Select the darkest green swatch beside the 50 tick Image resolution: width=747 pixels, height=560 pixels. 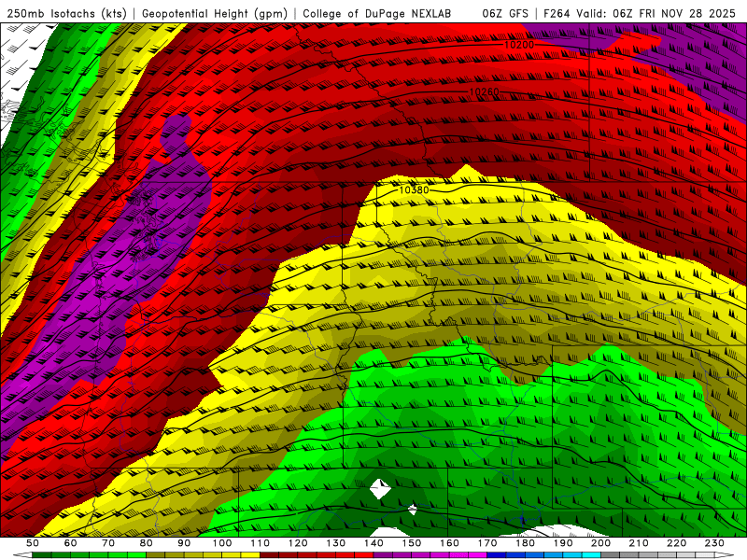tap(42, 555)
